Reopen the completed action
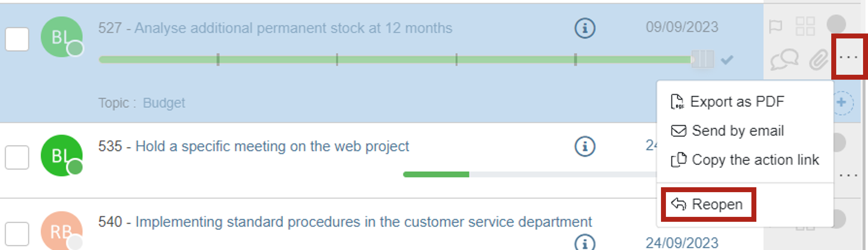Screen dimensions: 868x250 (x=716, y=205)
